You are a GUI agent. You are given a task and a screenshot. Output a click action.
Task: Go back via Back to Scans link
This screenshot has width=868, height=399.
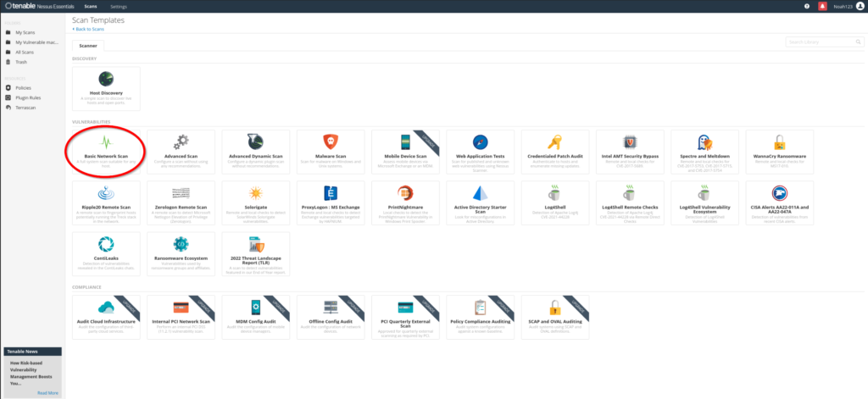point(88,29)
